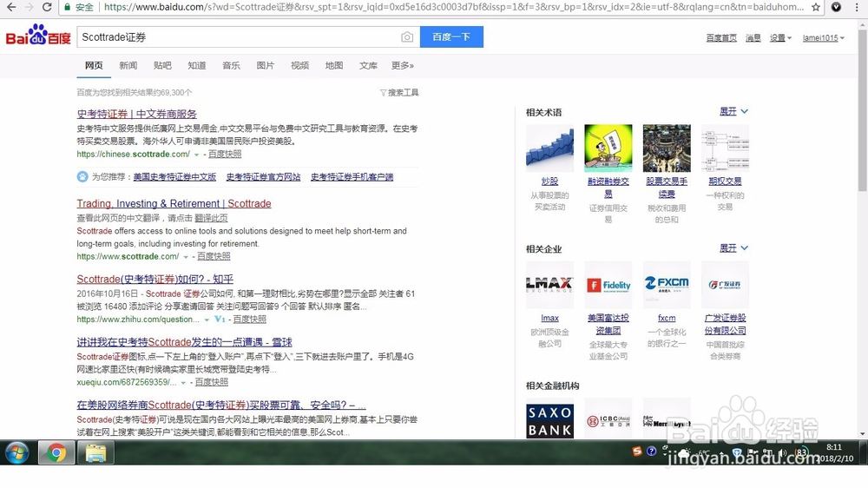Reload the page with refresh icon
This screenshot has width=868, height=488.
click(47, 7)
